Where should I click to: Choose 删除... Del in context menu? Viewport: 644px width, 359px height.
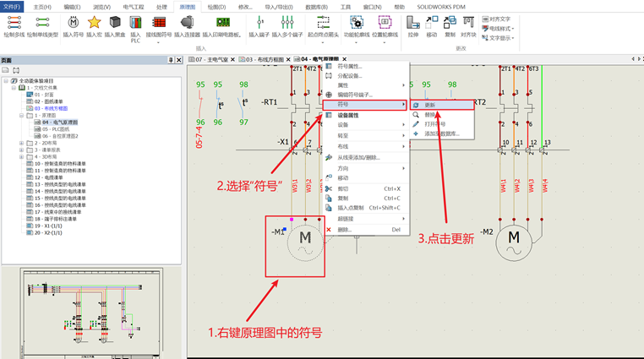pos(366,230)
